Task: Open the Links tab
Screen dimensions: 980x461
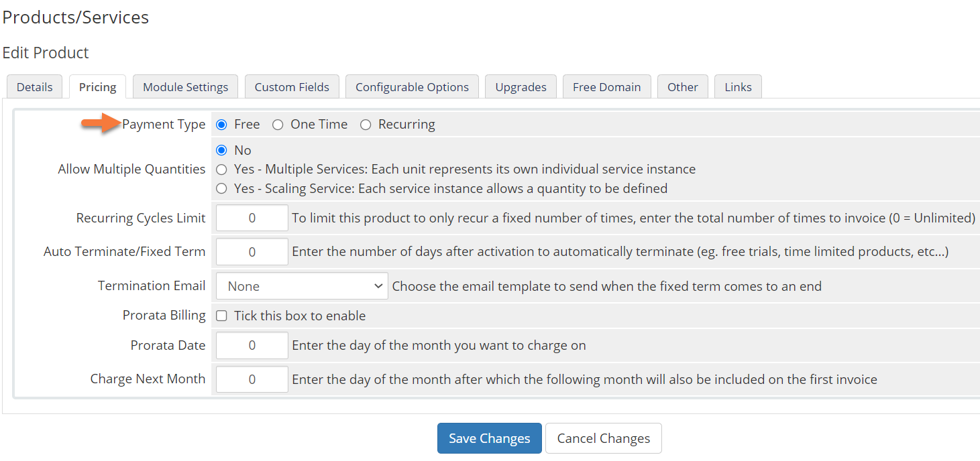Action: click(x=738, y=87)
